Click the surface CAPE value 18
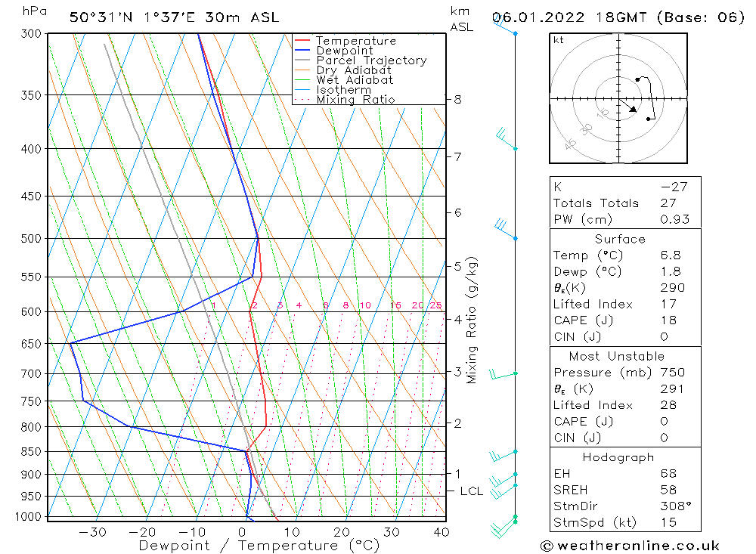756x554 pixels. (668, 320)
